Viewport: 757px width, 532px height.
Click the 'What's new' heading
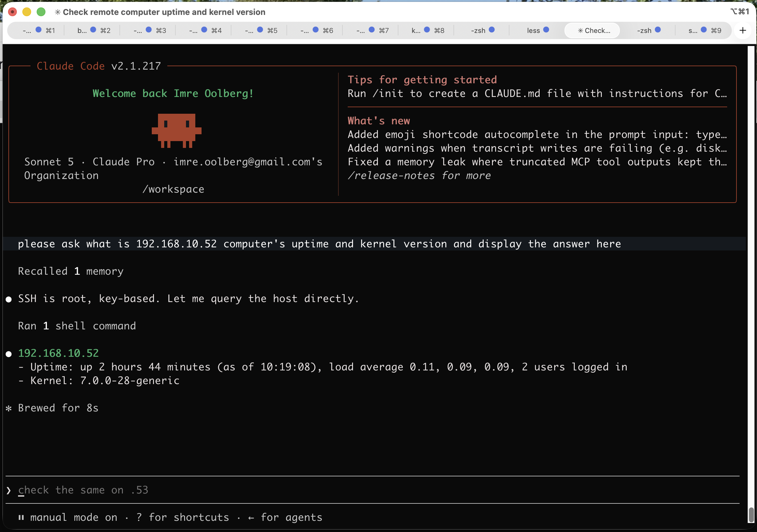(x=379, y=121)
